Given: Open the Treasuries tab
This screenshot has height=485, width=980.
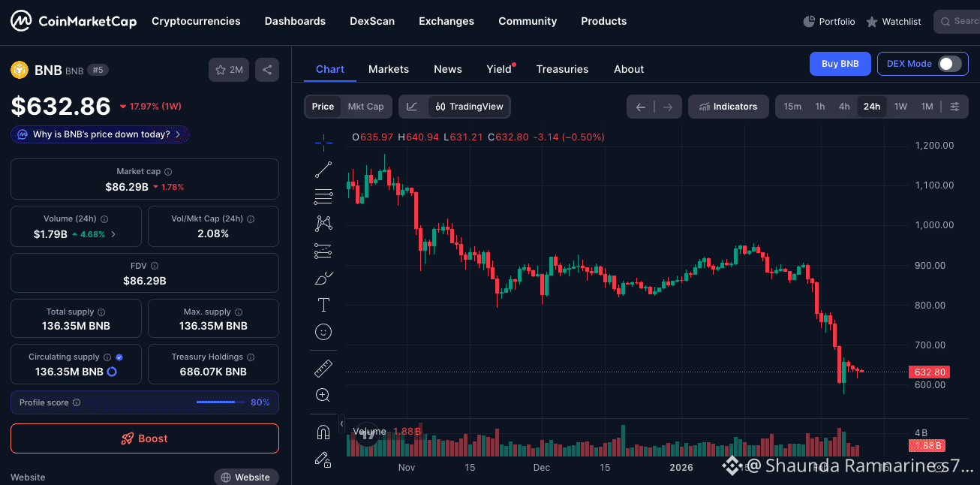Looking at the screenshot, I should click(562, 69).
